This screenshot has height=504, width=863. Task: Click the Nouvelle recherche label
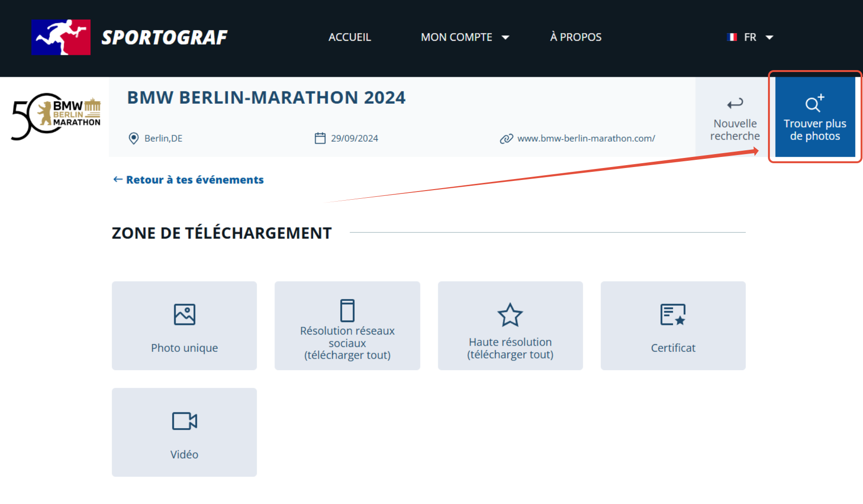[x=735, y=130]
